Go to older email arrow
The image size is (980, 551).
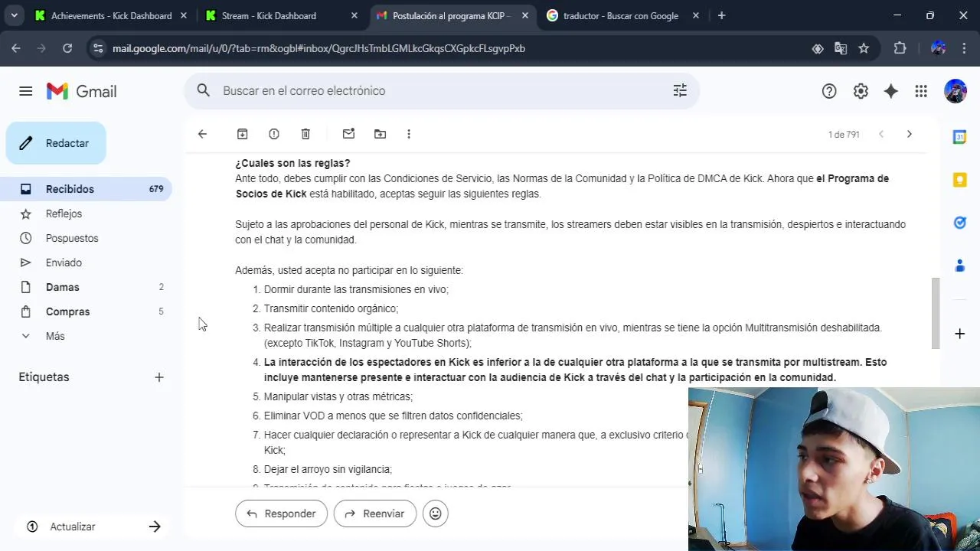(909, 134)
